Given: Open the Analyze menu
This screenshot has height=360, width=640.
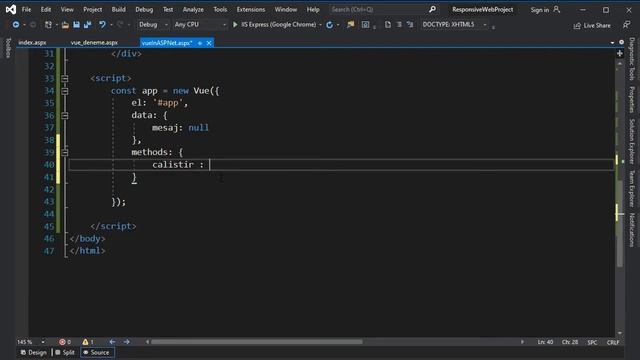Looking at the screenshot, I should point(193,9).
